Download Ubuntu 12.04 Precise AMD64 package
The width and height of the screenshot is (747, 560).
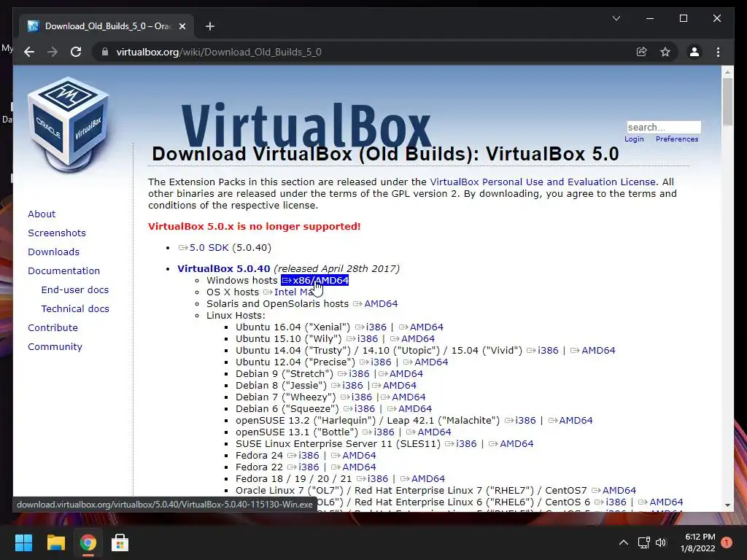tap(426, 362)
